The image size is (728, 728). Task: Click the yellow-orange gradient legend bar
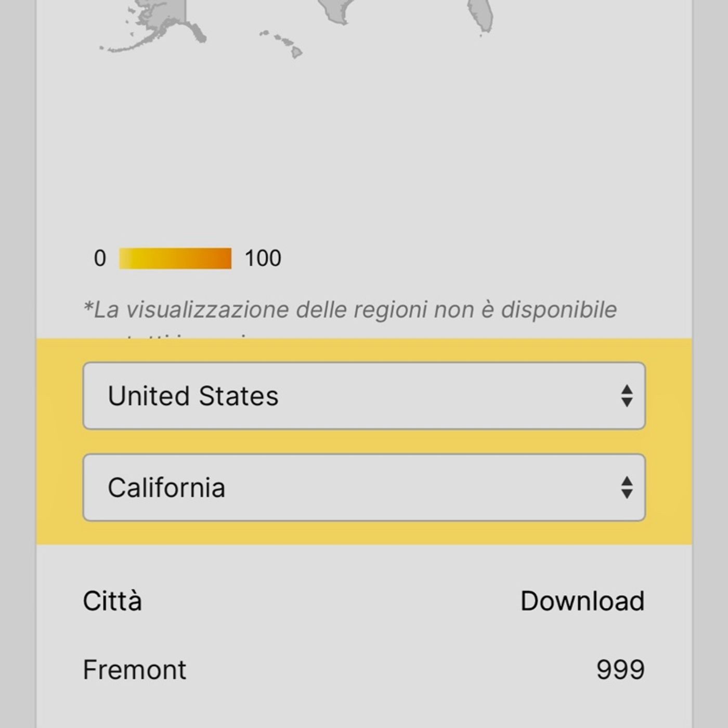pos(175,258)
